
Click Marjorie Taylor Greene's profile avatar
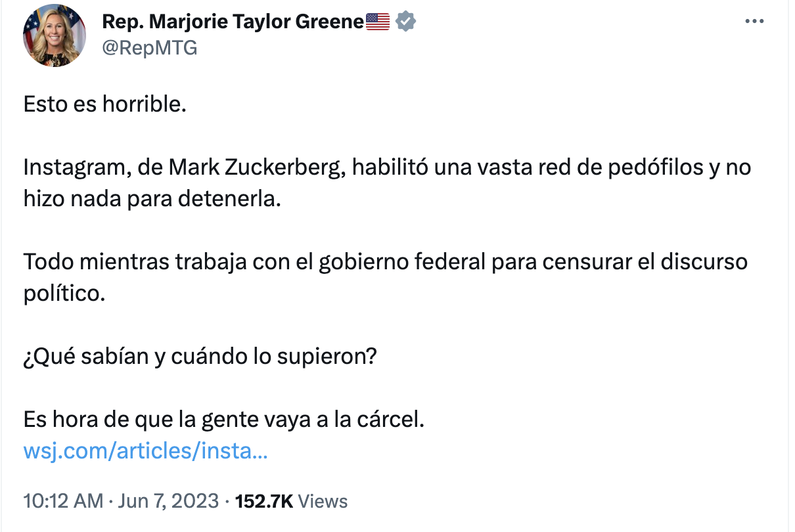(x=55, y=35)
